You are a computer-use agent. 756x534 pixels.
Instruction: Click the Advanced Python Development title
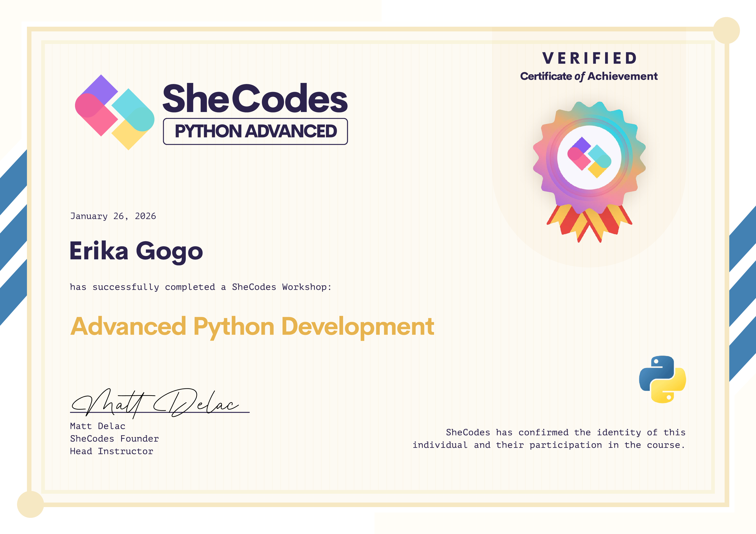tap(252, 326)
